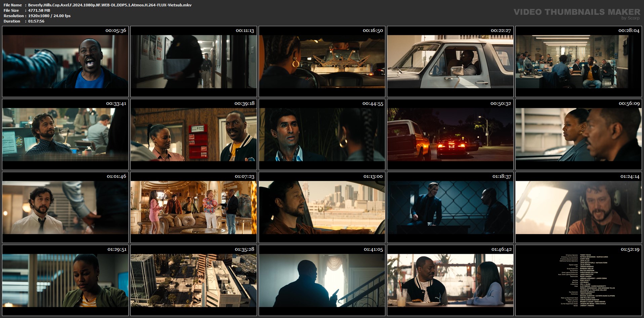Pick the mansion interior thumbnail at 01:07:23
The image size is (644, 318).
coord(194,207)
